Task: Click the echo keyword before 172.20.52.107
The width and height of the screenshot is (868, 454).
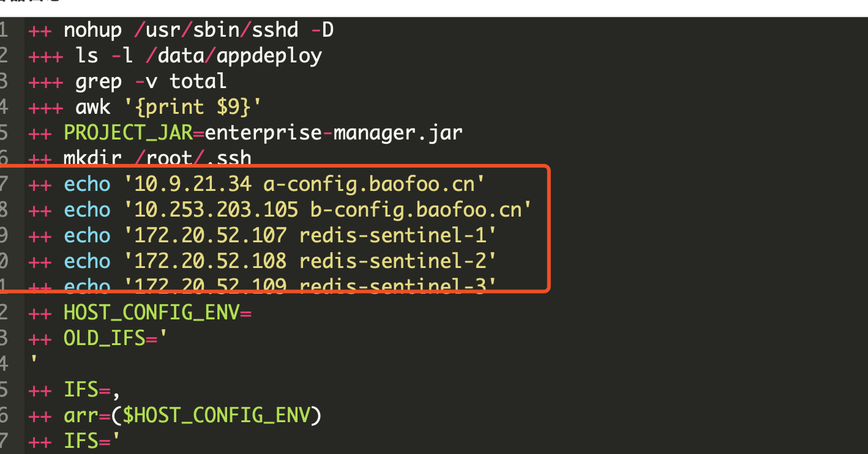Action: (x=87, y=236)
